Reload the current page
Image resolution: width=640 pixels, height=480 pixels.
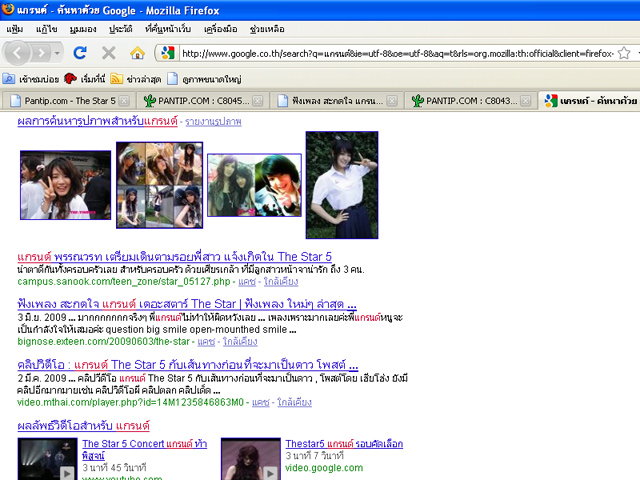pos(80,53)
